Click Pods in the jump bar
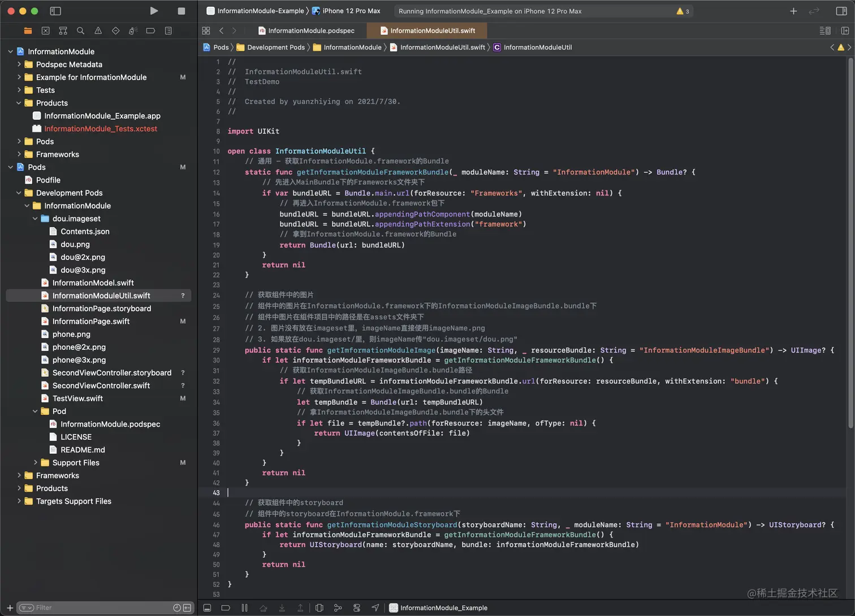This screenshot has height=616, width=855. click(216, 47)
